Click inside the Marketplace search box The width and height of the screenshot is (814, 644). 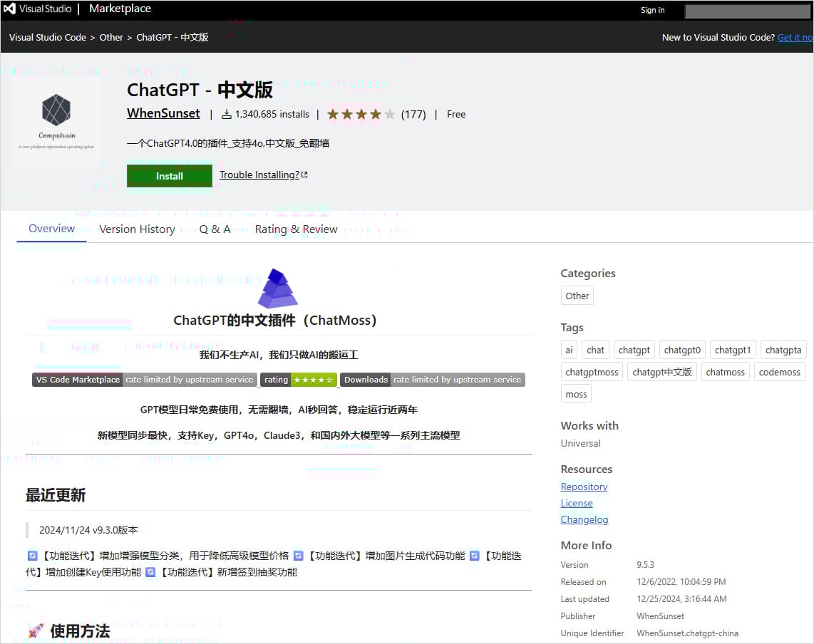point(746,11)
